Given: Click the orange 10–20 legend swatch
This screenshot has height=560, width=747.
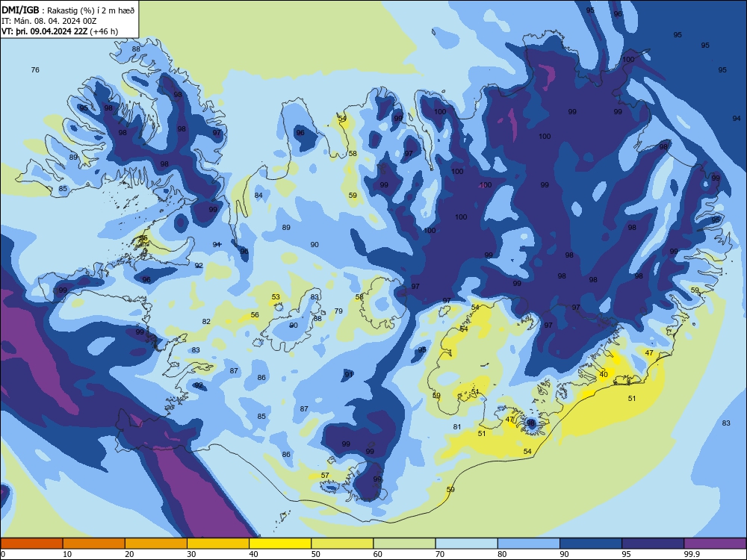Looking at the screenshot, I should click(x=94, y=544).
